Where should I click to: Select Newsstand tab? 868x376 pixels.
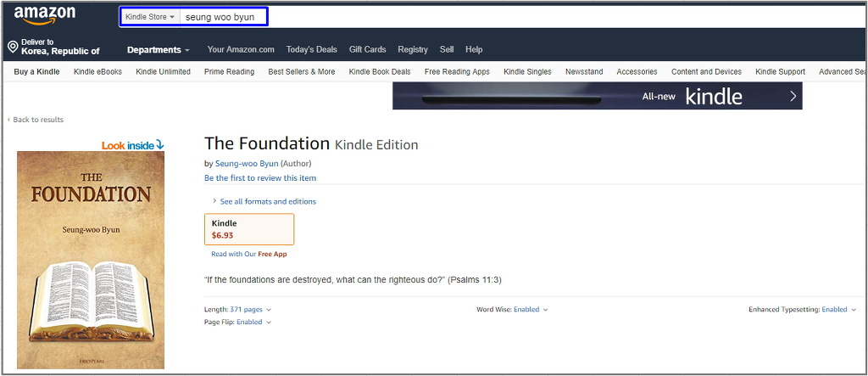click(584, 71)
